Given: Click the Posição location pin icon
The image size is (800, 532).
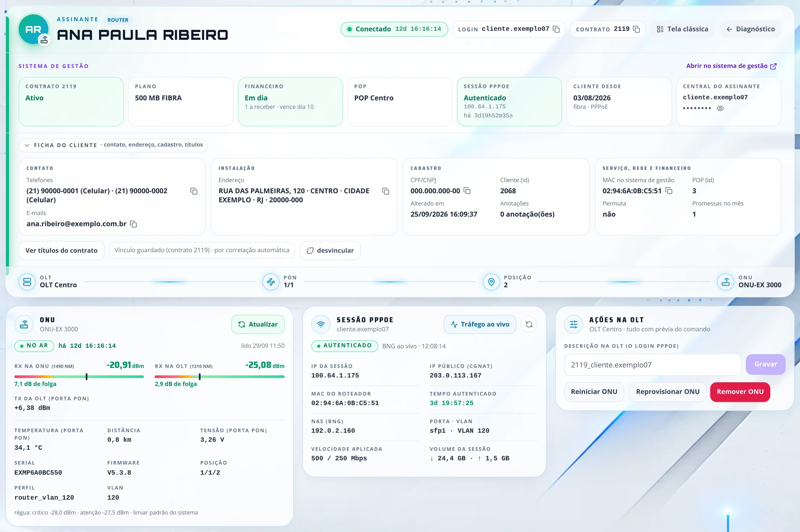Looking at the screenshot, I should (491, 282).
